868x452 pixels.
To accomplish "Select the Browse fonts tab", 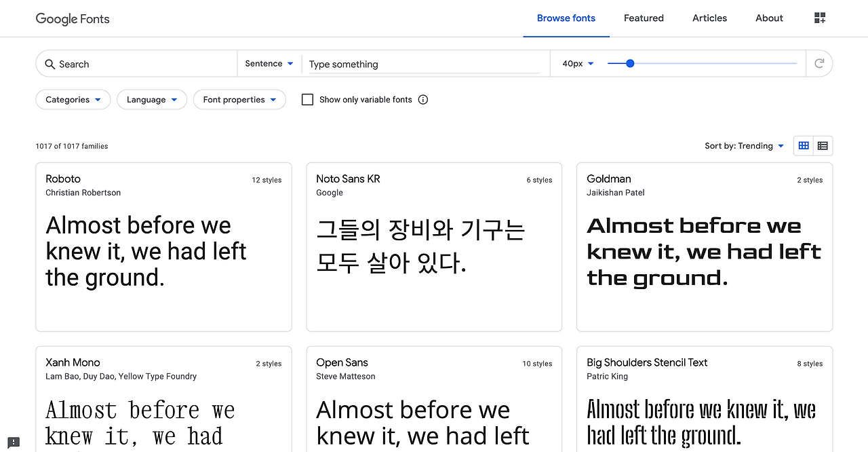I will point(566,18).
